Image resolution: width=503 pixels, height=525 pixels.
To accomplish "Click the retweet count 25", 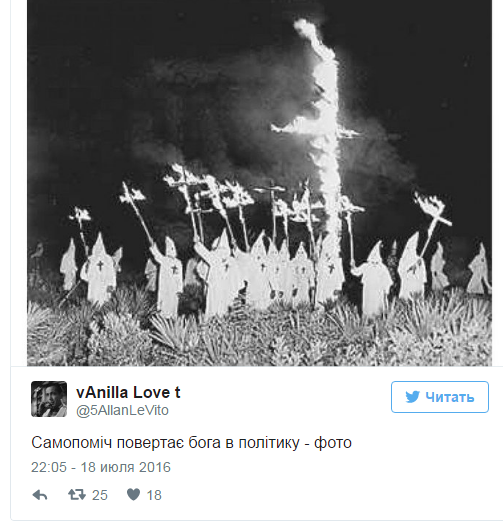I will (100, 495).
